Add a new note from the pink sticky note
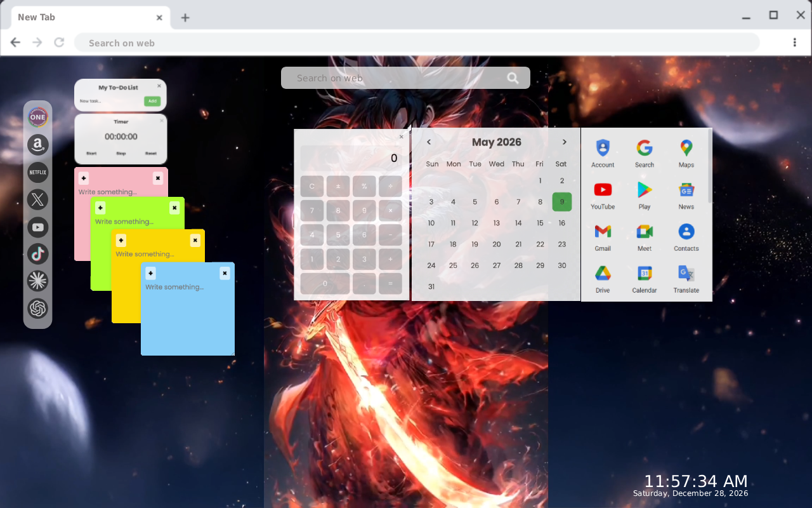The width and height of the screenshot is (812, 508). click(x=84, y=178)
